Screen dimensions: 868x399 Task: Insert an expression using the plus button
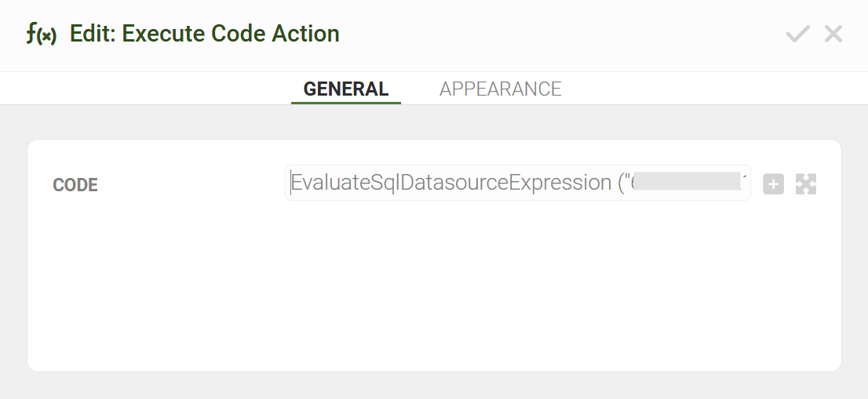click(x=773, y=184)
